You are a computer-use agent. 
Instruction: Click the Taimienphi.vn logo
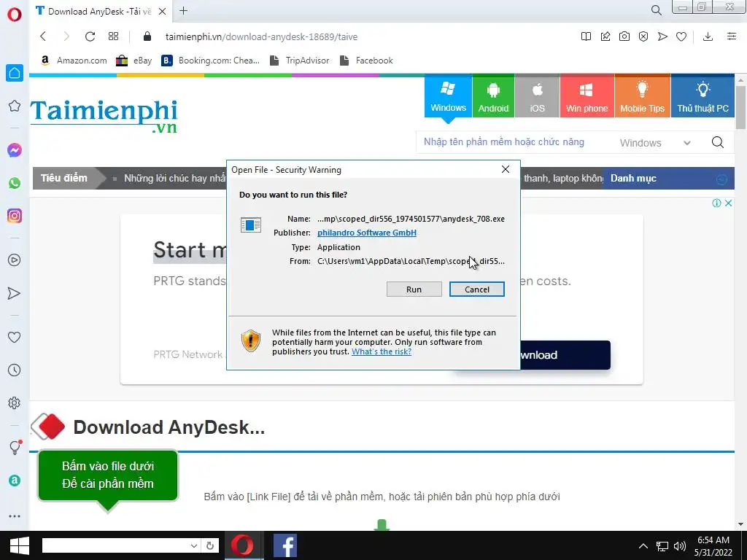pyautogui.click(x=104, y=116)
